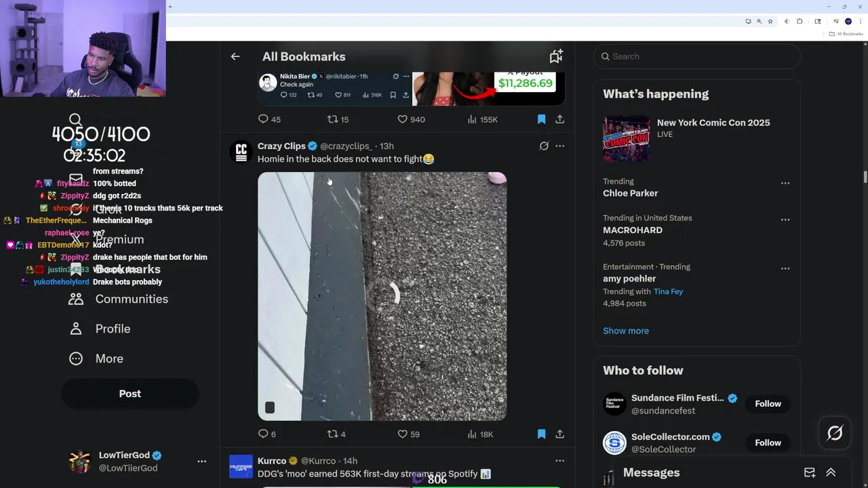Open Premium in sidebar
Screen dimensions: 868x488
(x=106, y=239)
